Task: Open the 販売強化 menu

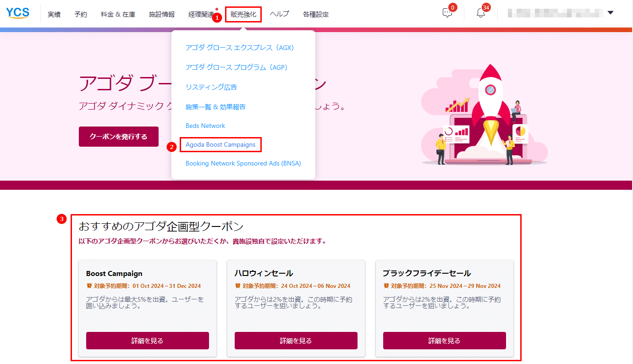Action: (243, 14)
